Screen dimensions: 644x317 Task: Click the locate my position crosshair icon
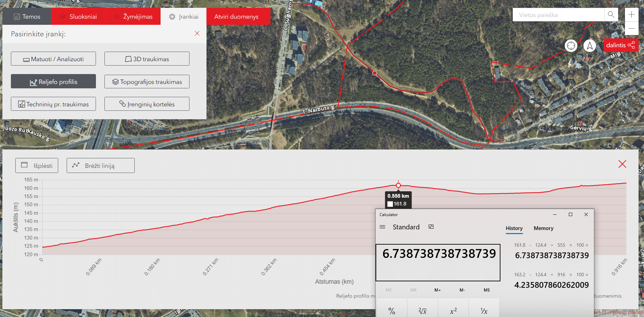point(571,46)
